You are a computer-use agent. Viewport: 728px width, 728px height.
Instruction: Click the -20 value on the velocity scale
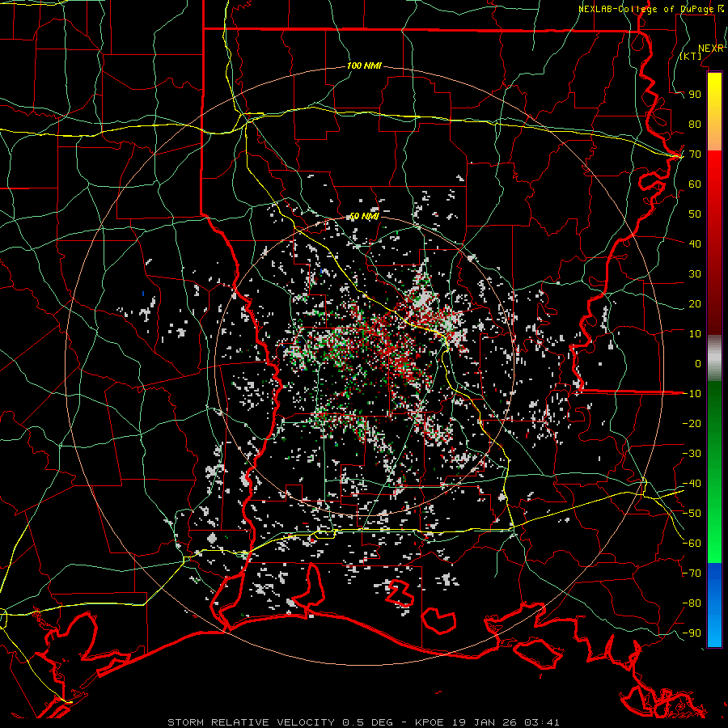click(692, 423)
